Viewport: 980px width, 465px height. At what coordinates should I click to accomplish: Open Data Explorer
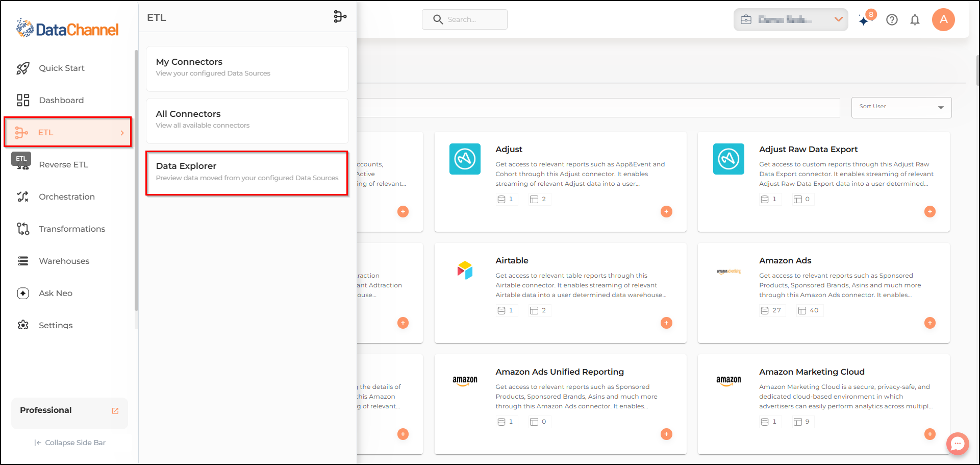(247, 173)
